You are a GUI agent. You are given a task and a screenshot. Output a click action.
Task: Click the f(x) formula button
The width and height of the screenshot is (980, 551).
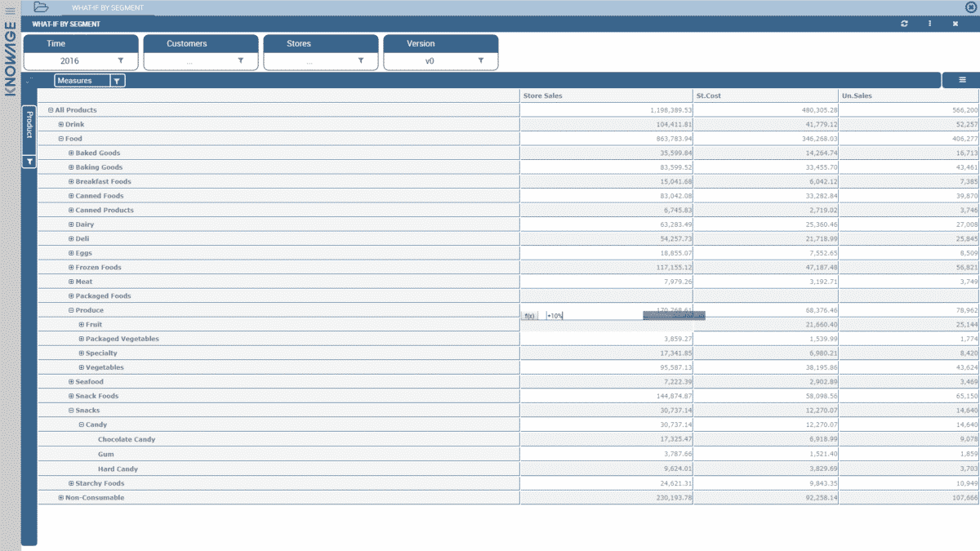[530, 316]
